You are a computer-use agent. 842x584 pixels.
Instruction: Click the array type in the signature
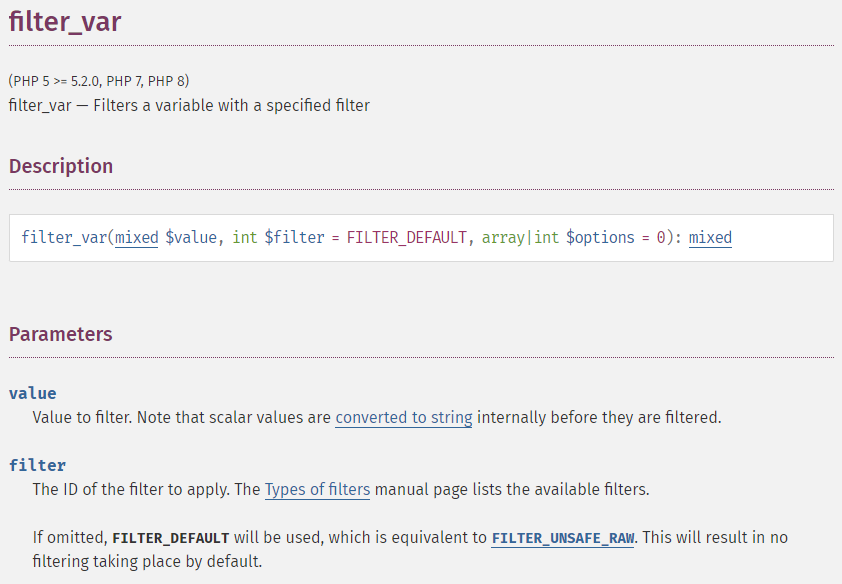[x=503, y=237]
